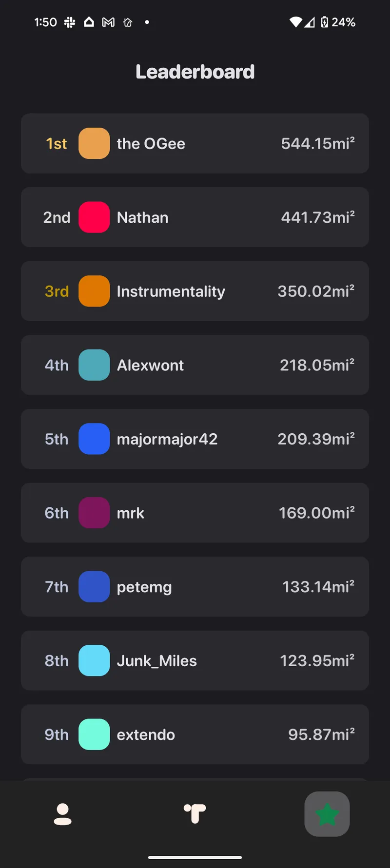
Task: Tap the home gesture bar at bottom
Action: 195,857
